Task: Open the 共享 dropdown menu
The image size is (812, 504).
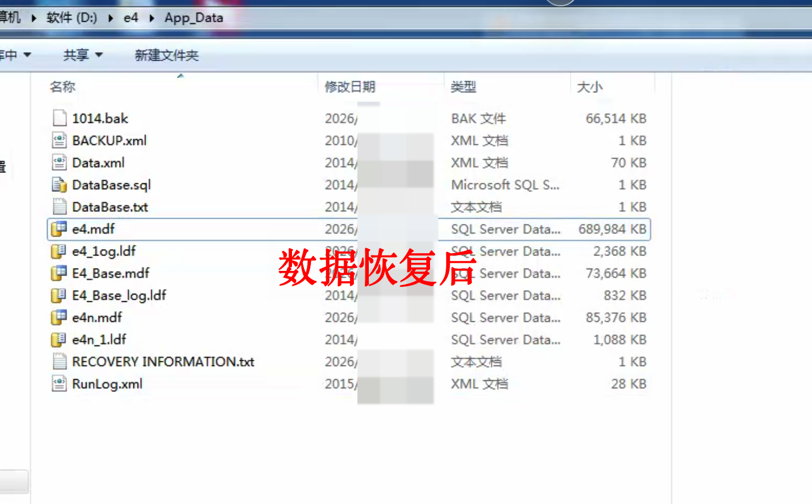Action: [x=82, y=55]
